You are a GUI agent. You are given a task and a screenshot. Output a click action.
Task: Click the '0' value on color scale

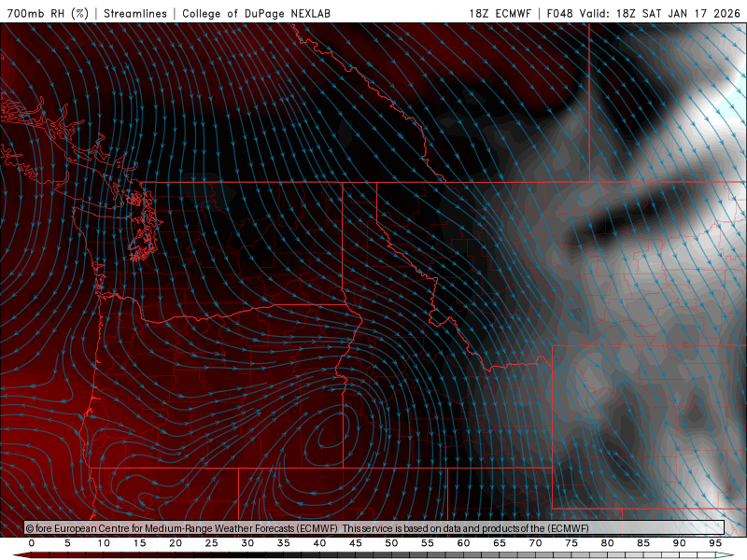pyautogui.click(x=32, y=543)
